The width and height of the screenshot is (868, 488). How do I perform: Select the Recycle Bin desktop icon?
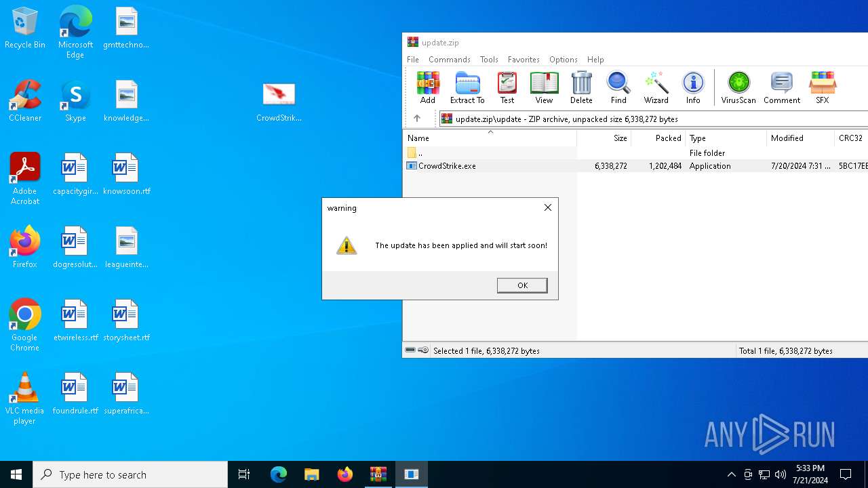[x=25, y=28]
